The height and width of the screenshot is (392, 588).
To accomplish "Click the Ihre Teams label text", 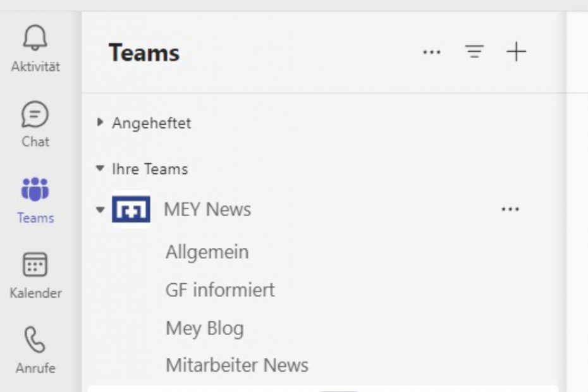I will click(150, 169).
